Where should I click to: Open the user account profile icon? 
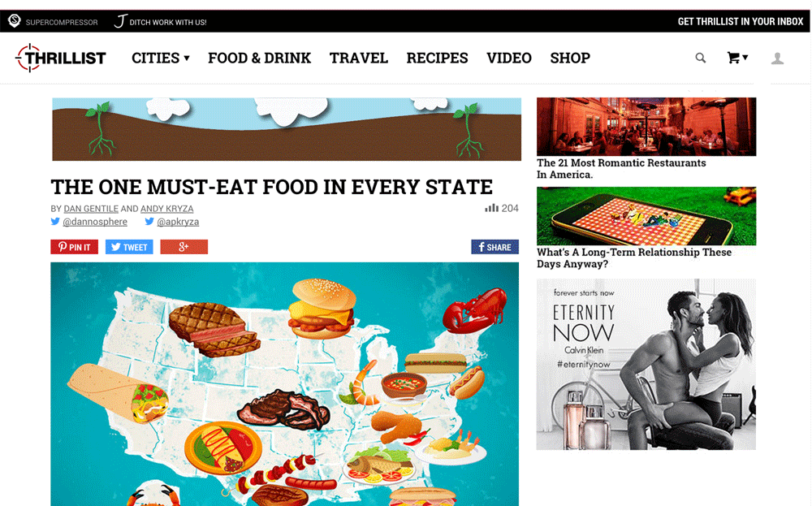777,58
